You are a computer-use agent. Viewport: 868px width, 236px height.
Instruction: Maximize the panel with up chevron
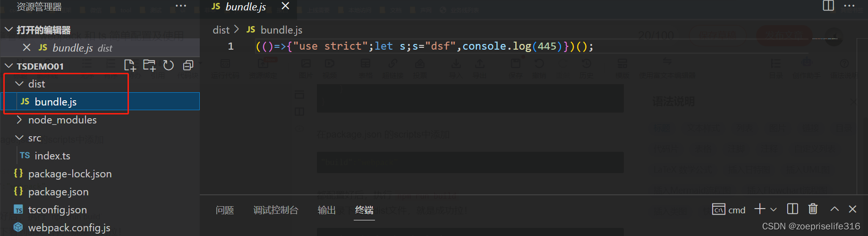[x=834, y=209]
